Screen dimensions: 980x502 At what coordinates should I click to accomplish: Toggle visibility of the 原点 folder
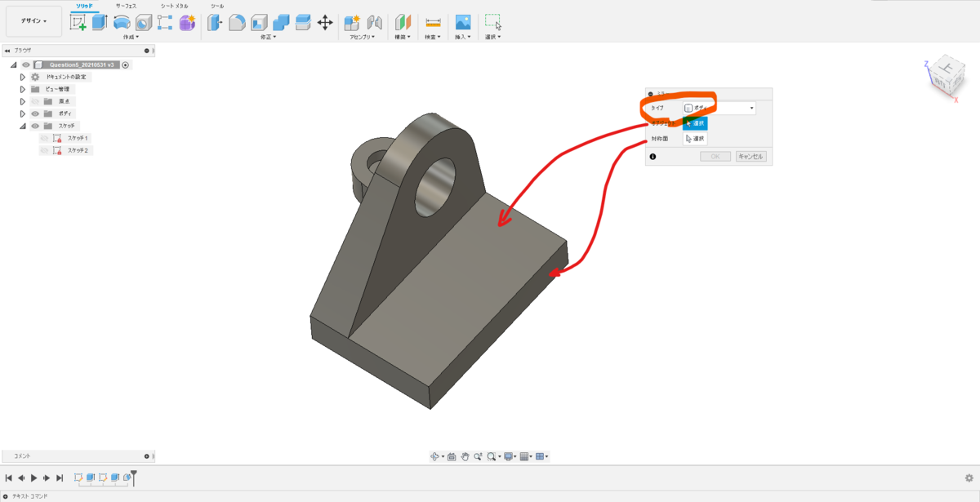tap(35, 101)
